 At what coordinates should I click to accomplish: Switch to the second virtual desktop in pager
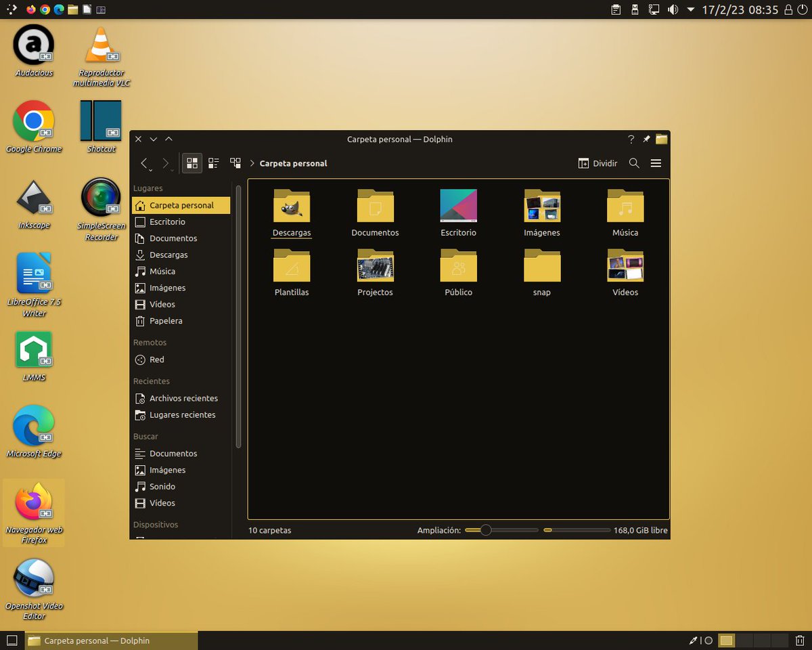point(744,641)
